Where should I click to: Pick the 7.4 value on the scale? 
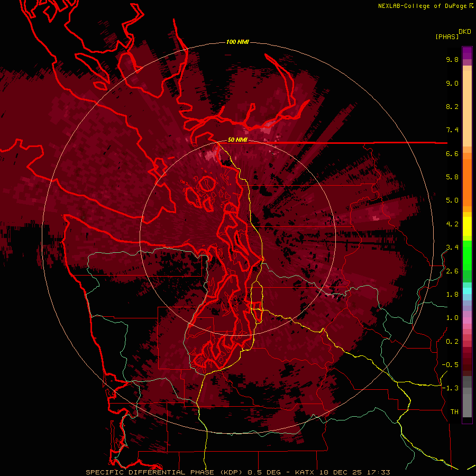point(452,130)
